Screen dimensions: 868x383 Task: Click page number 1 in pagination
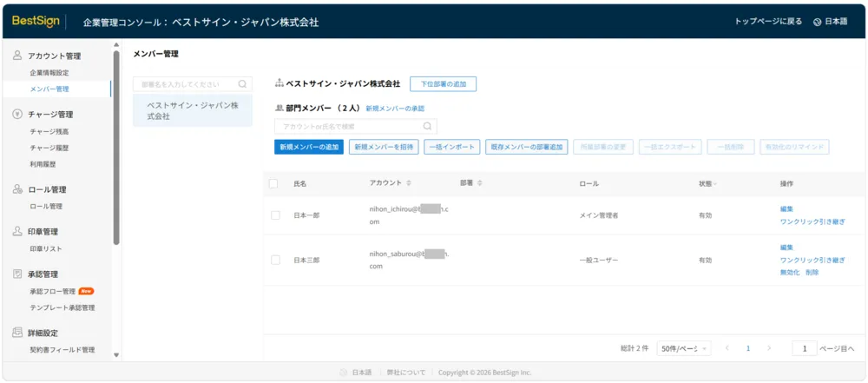(x=748, y=348)
